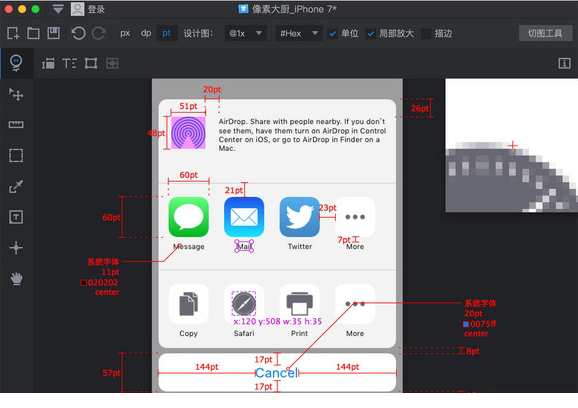Undo the last action
This screenshot has width=578, height=408.
[x=78, y=34]
